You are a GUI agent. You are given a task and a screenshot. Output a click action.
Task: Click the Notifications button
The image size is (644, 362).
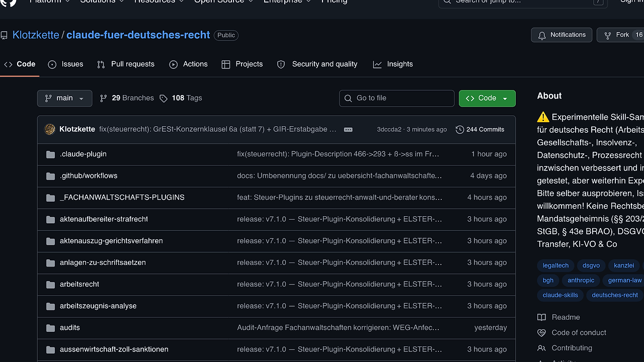[561, 35]
